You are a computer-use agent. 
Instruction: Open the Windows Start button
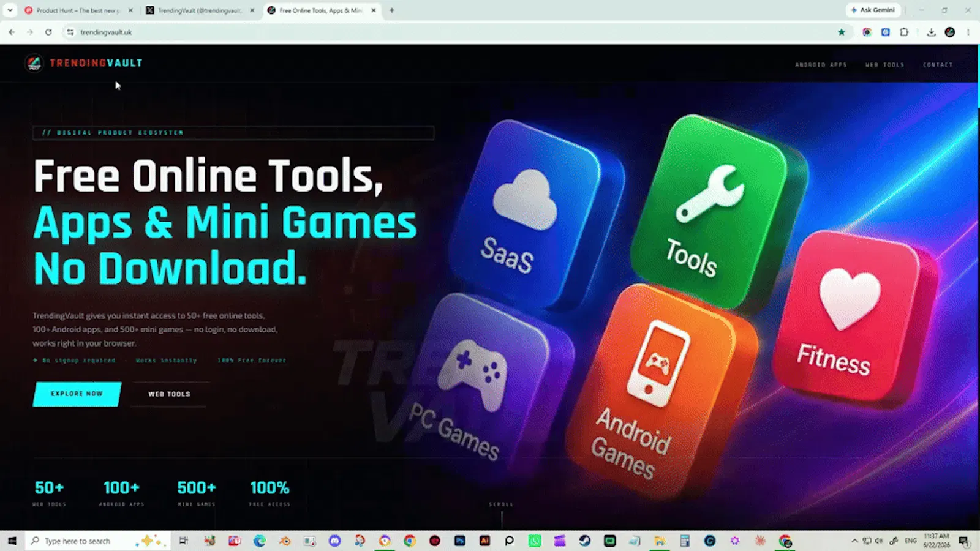pos(12,541)
